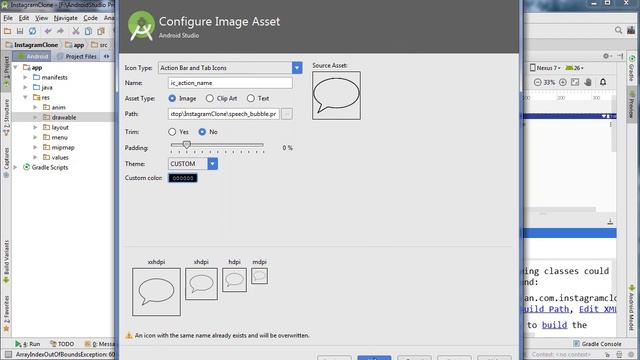This screenshot has height=360, width=640.
Task: Switch to the Project Files tab
Action: point(77,56)
